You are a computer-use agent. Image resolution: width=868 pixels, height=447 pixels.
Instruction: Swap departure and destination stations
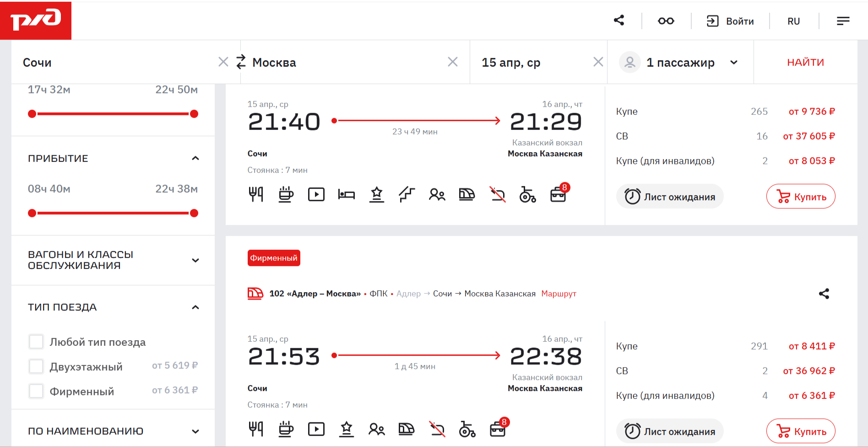tap(241, 62)
